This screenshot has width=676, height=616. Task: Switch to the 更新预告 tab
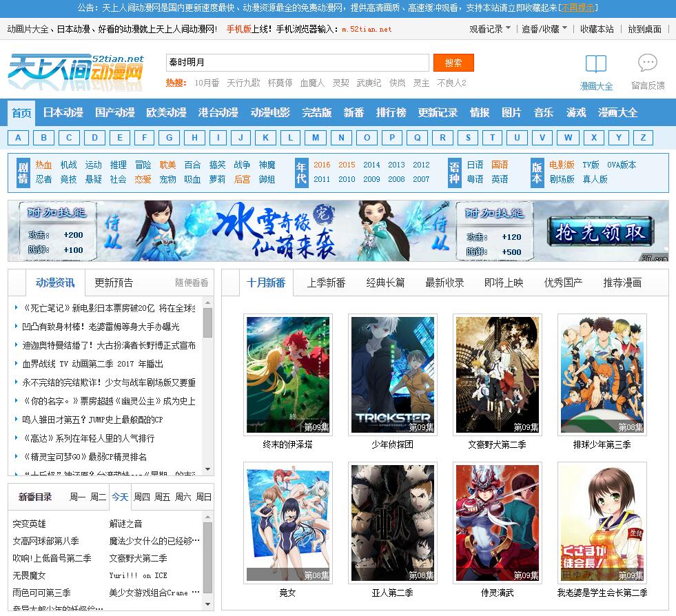(114, 283)
